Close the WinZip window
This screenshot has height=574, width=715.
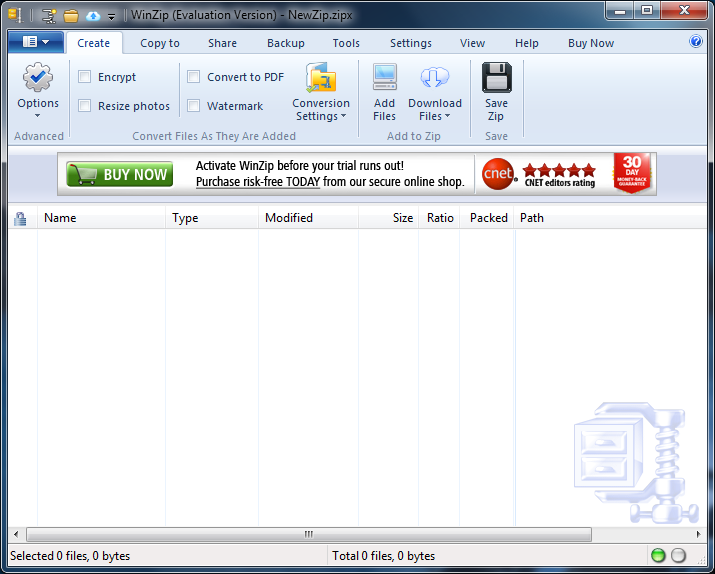(684, 11)
